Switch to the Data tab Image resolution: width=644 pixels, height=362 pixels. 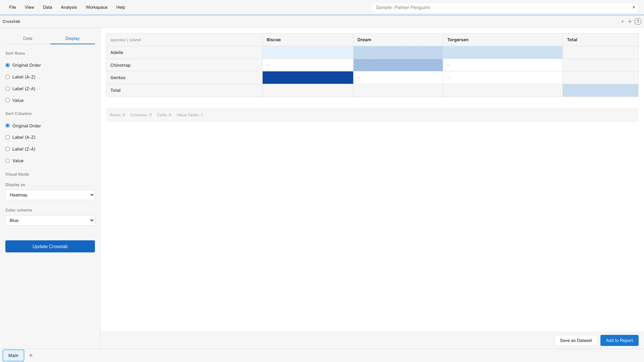click(28, 39)
